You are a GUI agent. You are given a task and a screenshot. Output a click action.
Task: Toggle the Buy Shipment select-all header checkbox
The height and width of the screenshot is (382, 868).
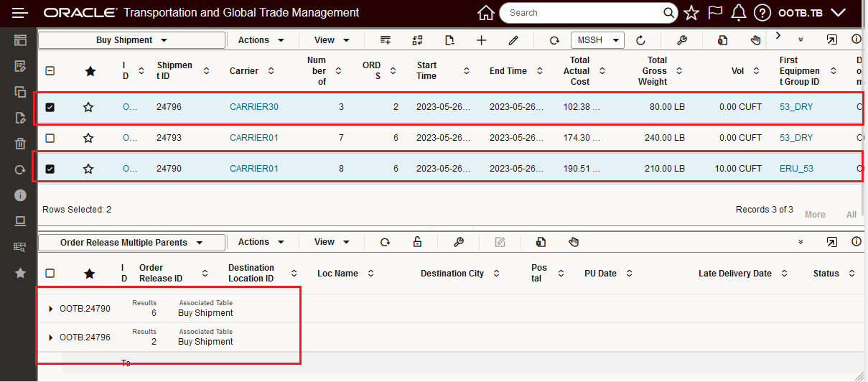coord(50,70)
